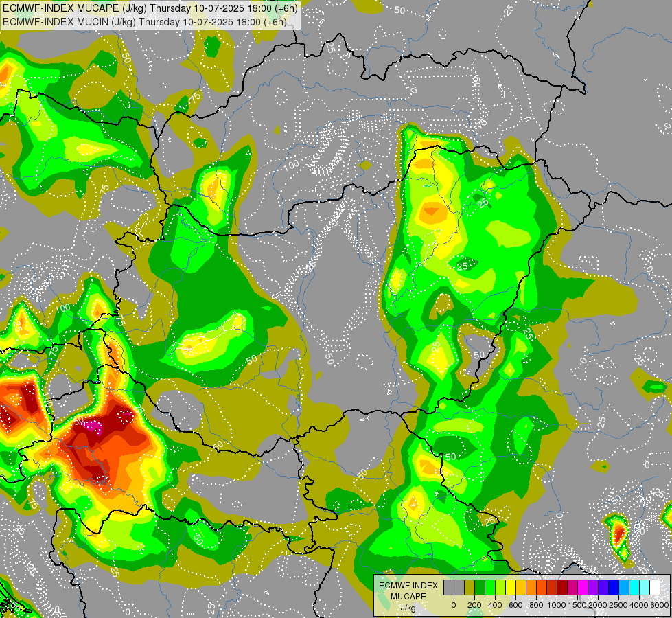Click the legend tick value '200'
Image resolution: width=672 pixels, height=618 pixels.
click(474, 605)
